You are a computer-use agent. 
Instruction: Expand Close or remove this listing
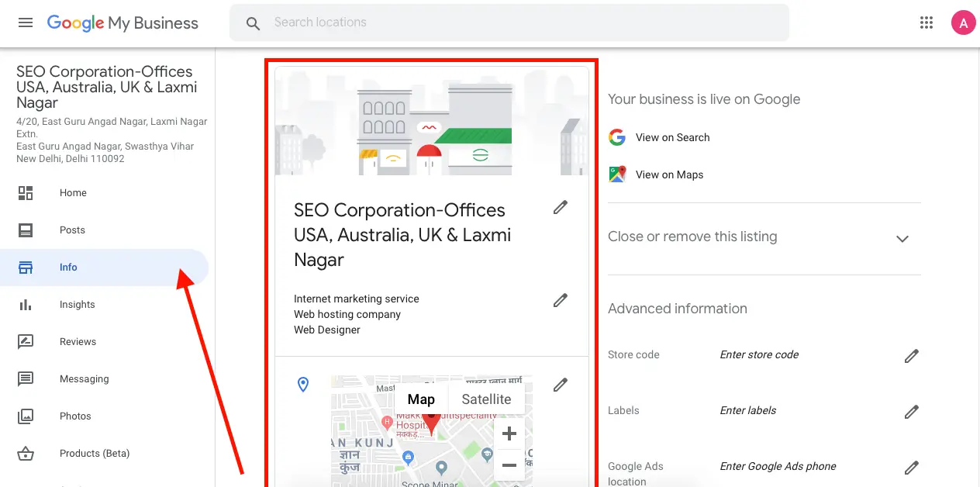coord(902,239)
